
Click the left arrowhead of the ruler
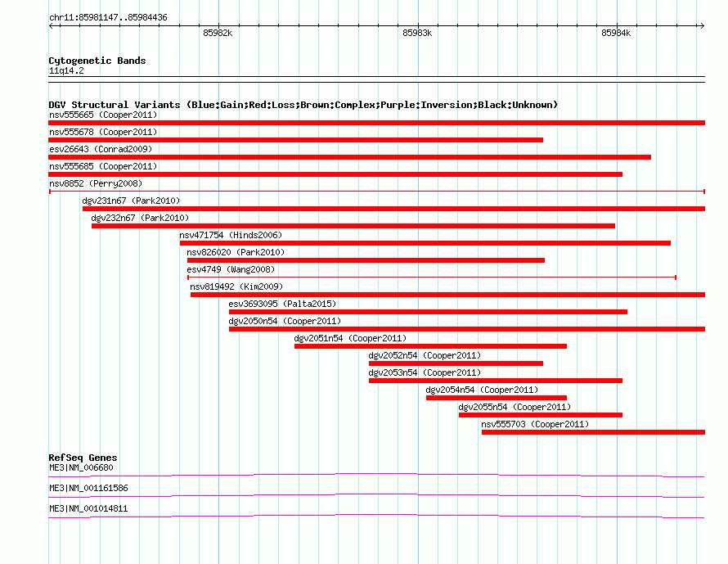pos(51,26)
